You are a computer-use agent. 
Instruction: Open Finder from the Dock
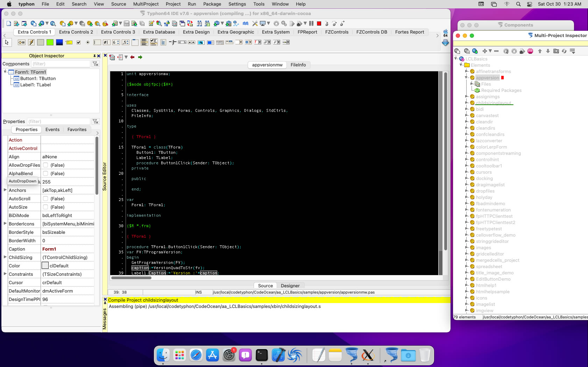point(163,355)
